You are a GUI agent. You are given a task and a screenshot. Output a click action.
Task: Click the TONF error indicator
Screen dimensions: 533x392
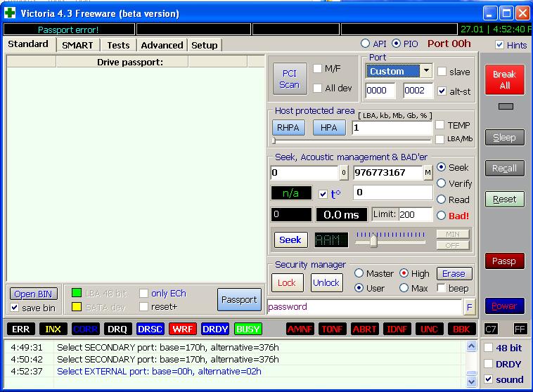click(332, 329)
